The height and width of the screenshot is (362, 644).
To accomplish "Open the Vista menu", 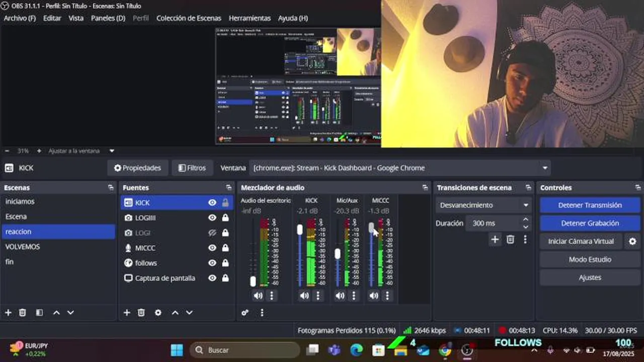I will [x=76, y=18].
